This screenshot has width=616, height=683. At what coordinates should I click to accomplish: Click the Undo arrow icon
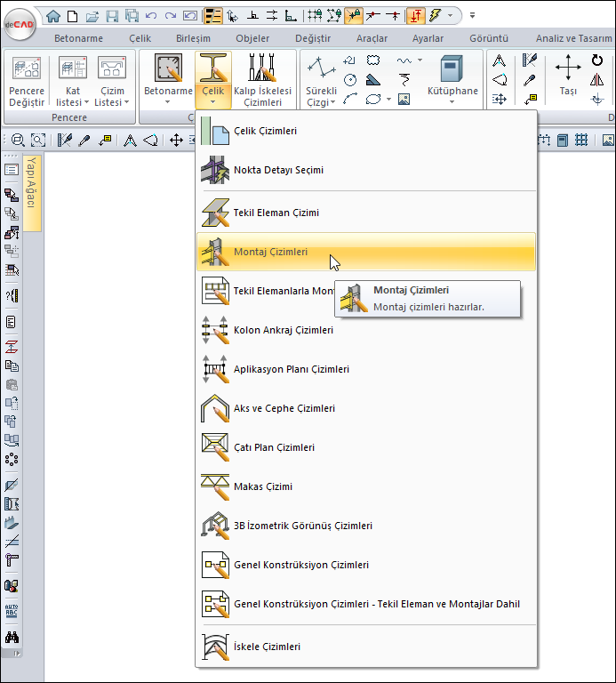150,15
